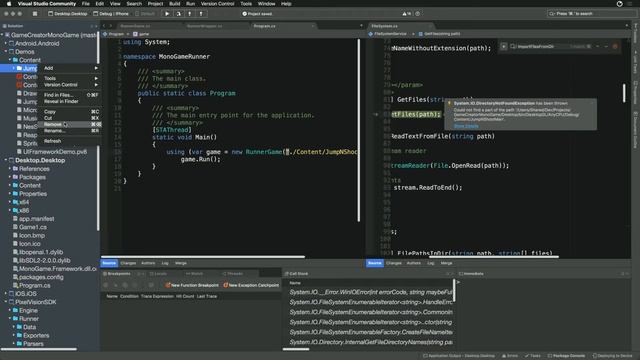
Task: Click the Call Stack pad vertical scrollbar
Action: tap(453, 290)
